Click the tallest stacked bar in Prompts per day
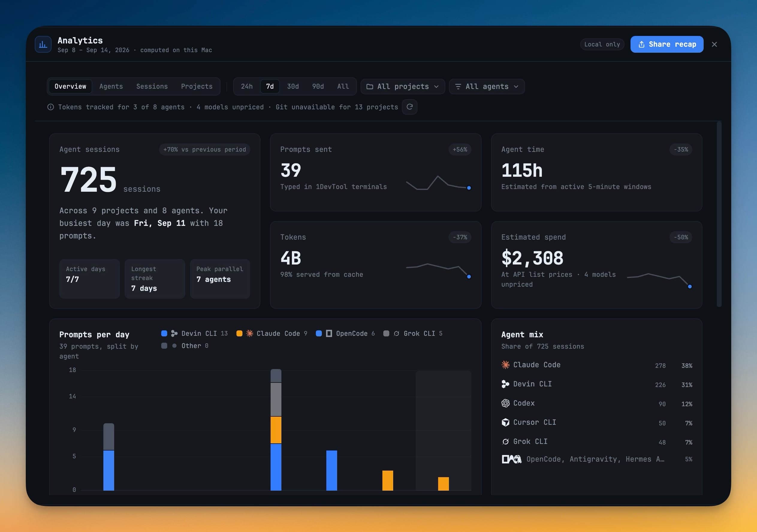The height and width of the screenshot is (532, 757). coord(276,430)
